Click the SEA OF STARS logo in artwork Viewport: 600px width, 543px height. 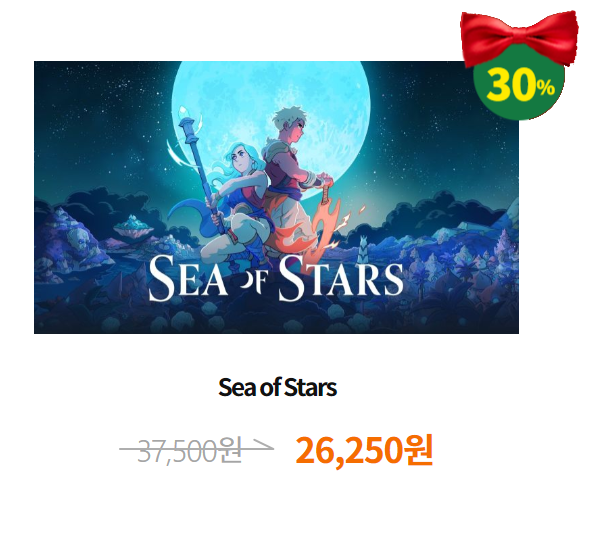click(276, 278)
